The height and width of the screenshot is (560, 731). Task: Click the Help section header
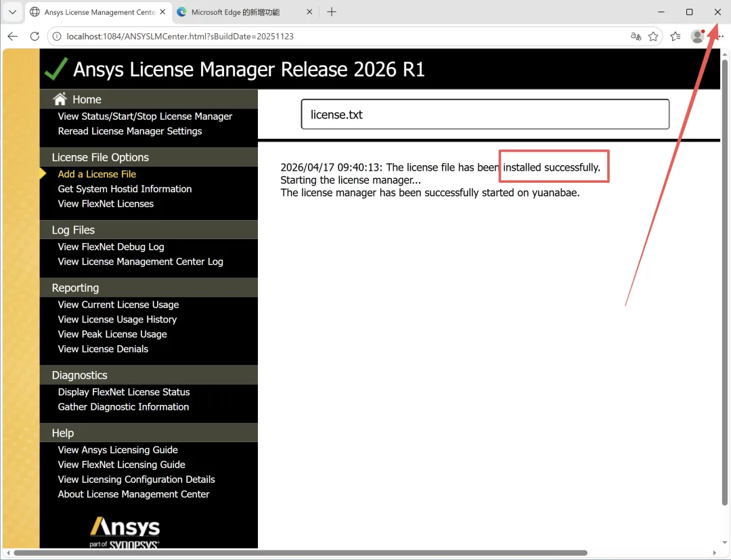coord(62,433)
